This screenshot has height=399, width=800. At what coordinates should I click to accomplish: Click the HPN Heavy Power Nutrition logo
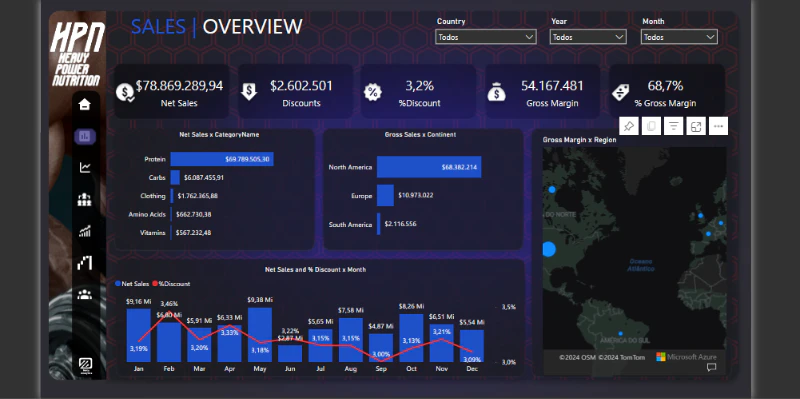click(x=78, y=54)
